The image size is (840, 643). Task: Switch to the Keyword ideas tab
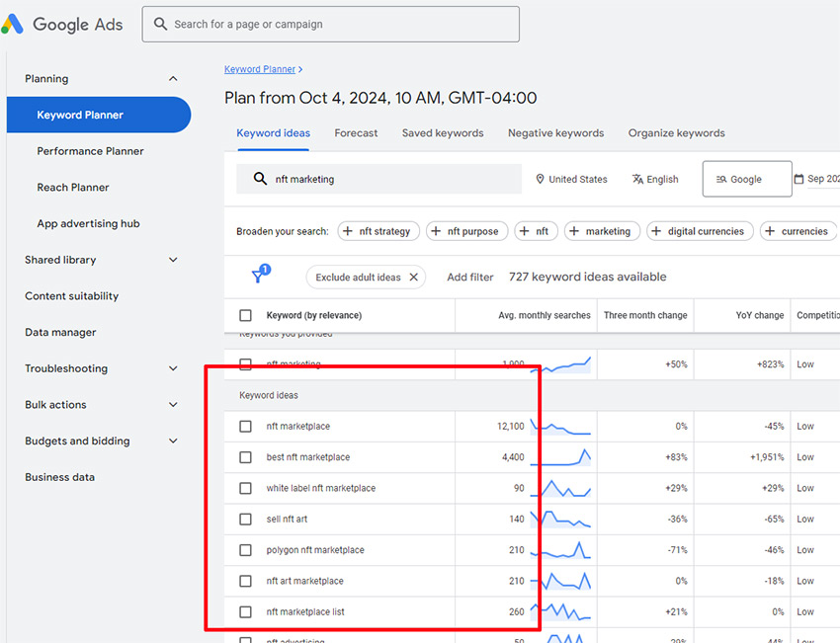click(273, 132)
